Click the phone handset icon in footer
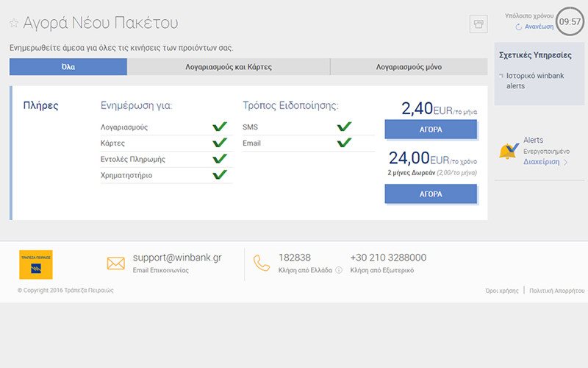 262,263
